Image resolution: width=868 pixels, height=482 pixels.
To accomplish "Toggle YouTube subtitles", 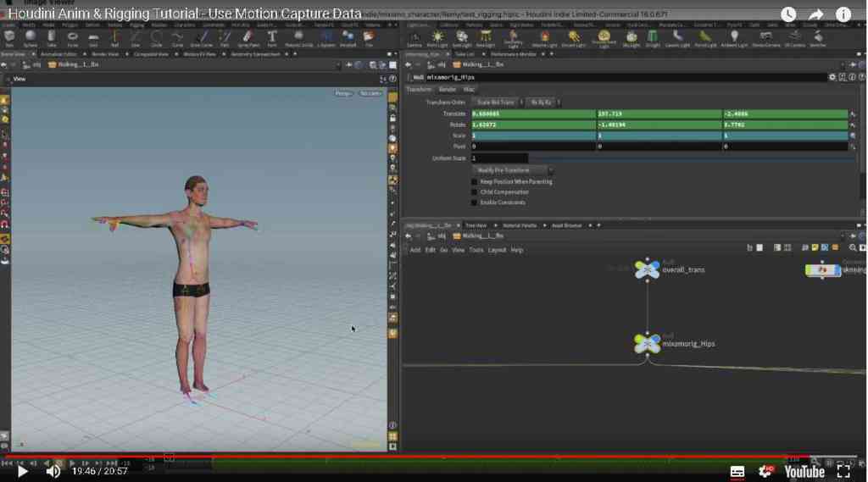I will (x=737, y=472).
